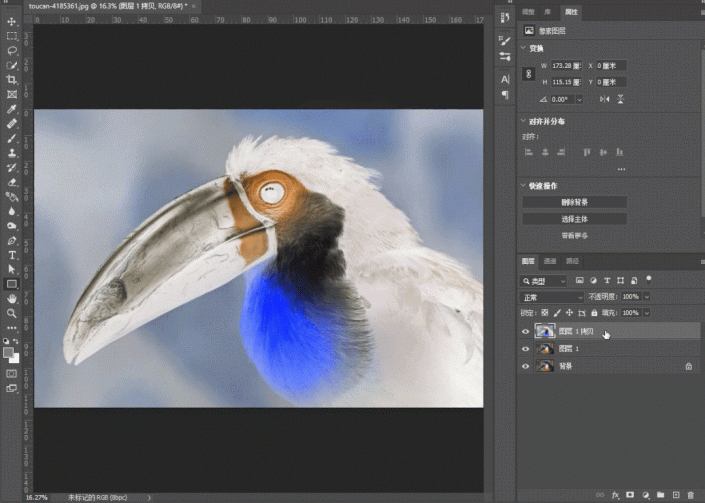This screenshot has height=503, width=705.
Task: Click the foreground color swatch
Action: [9, 351]
